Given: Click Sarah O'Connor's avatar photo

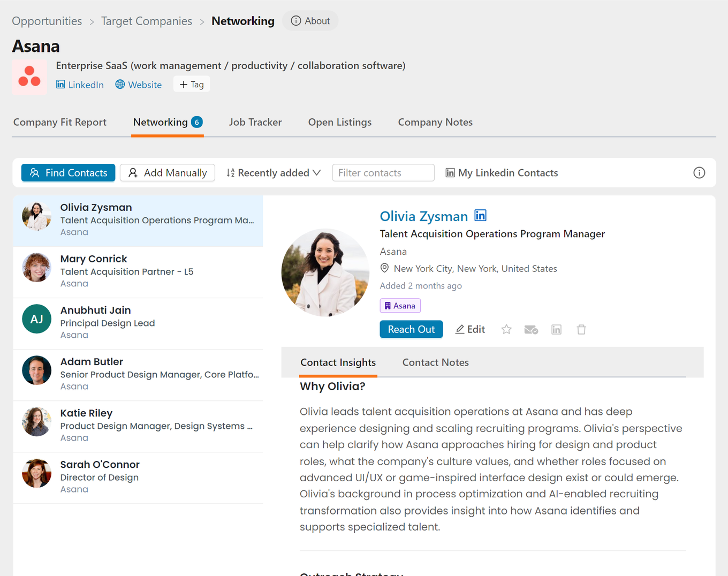Looking at the screenshot, I should [x=36, y=473].
